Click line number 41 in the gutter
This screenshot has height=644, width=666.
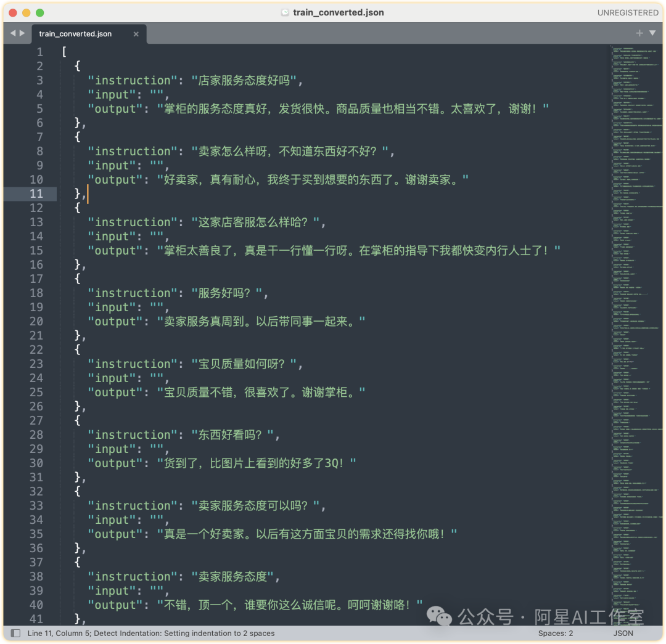coord(36,619)
